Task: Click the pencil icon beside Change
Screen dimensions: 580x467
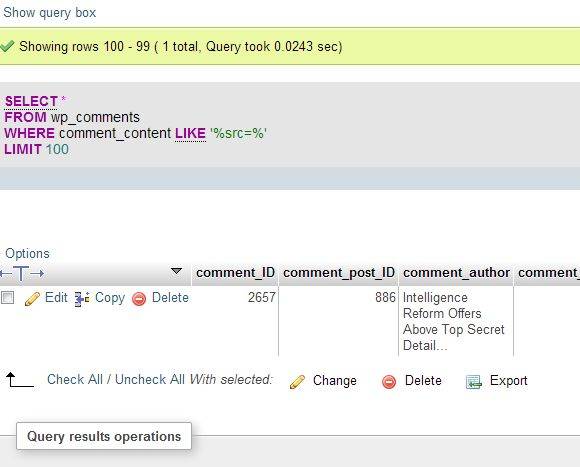Action: (x=297, y=382)
